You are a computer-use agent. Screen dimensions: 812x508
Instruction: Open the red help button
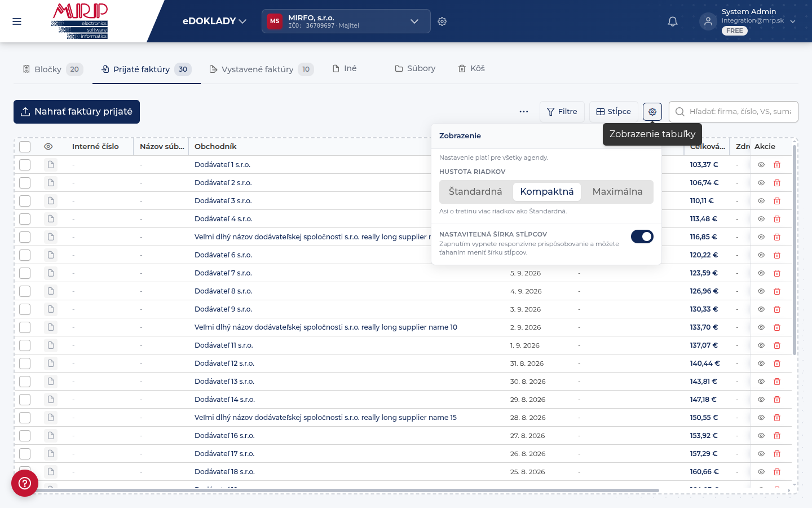pyautogui.click(x=25, y=483)
